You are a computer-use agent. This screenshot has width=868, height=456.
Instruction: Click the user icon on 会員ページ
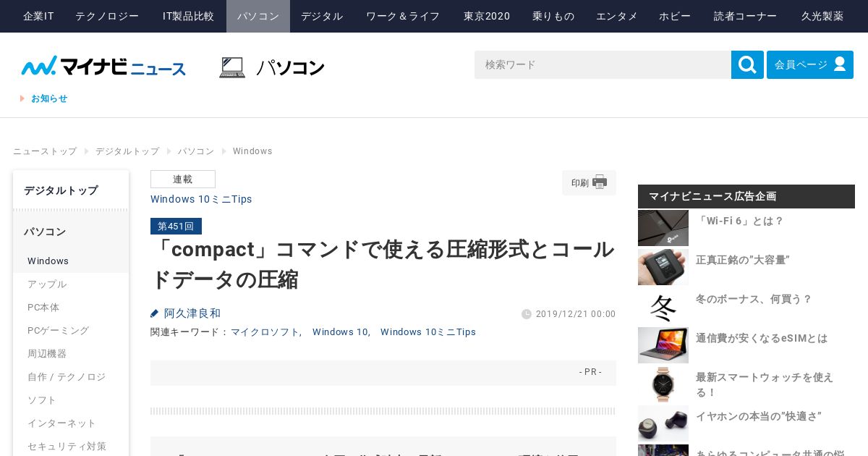tap(840, 64)
